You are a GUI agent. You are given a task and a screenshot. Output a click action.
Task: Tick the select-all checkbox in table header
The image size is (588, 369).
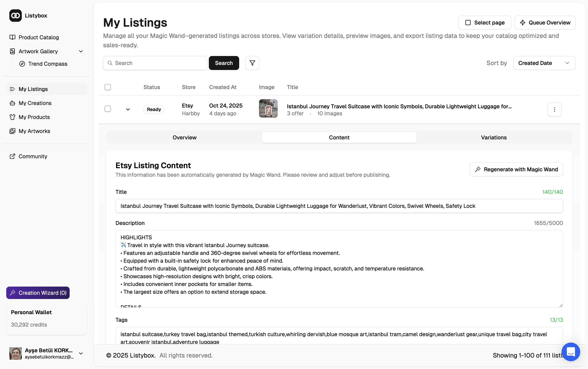click(108, 87)
